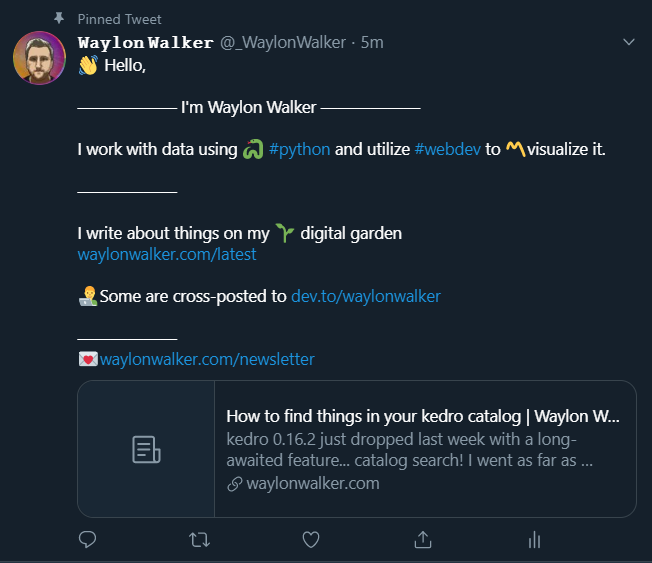
Task: Open Waylon Walker's profile avatar
Action: (x=39, y=58)
